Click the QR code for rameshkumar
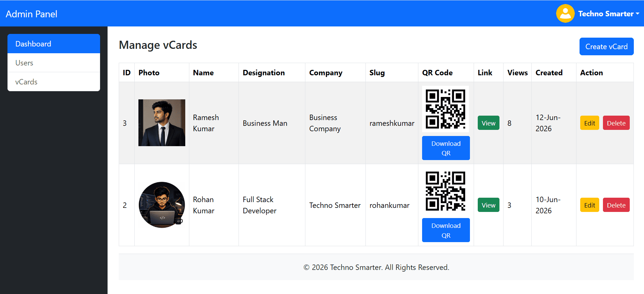The height and width of the screenshot is (294, 644). click(x=446, y=109)
